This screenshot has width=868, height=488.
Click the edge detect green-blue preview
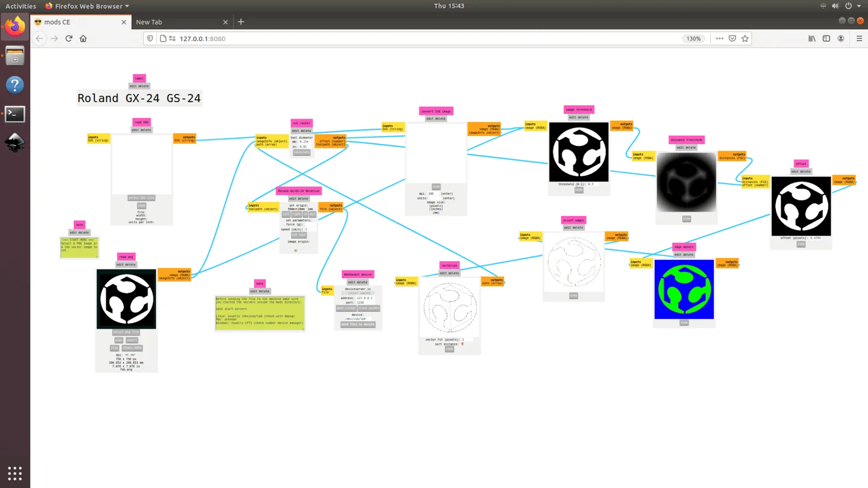click(x=684, y=290)
